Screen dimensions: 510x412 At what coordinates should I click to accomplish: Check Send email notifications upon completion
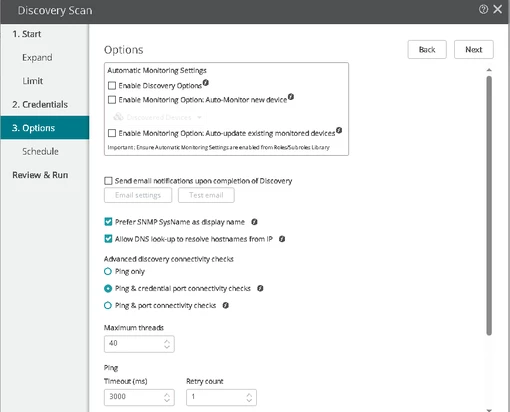coord(108,181)
